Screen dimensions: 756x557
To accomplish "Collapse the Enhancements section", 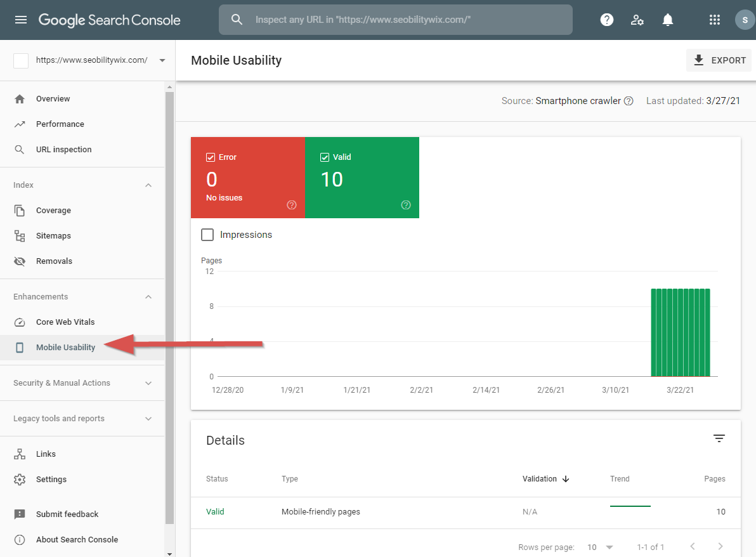I will pyautogui.click(x=148, y=297).
